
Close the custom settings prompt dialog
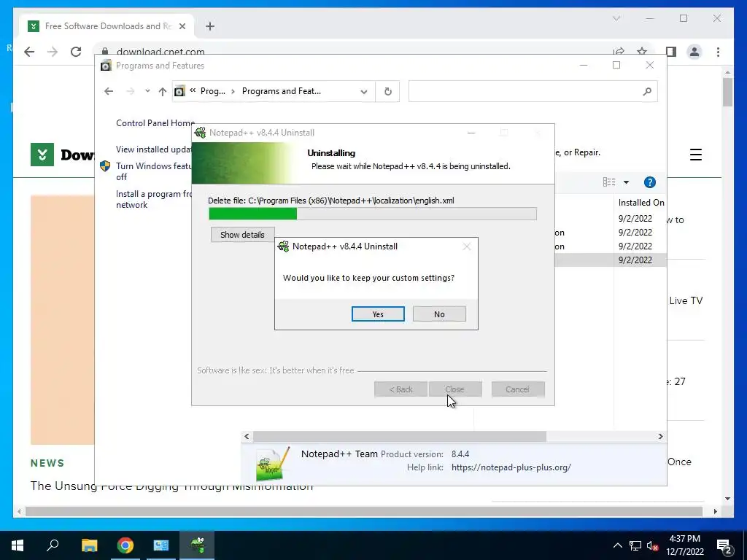coord(467,246)
